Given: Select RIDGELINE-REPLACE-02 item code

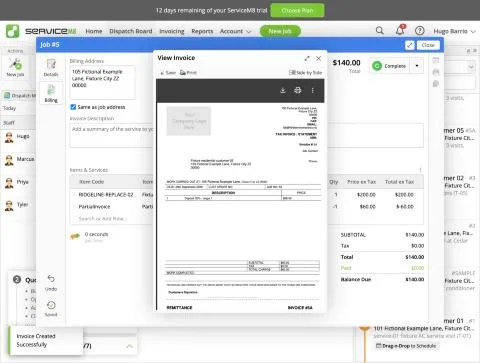Looking at the screenshot, I should pyautogui.click(x=106, y=195).
